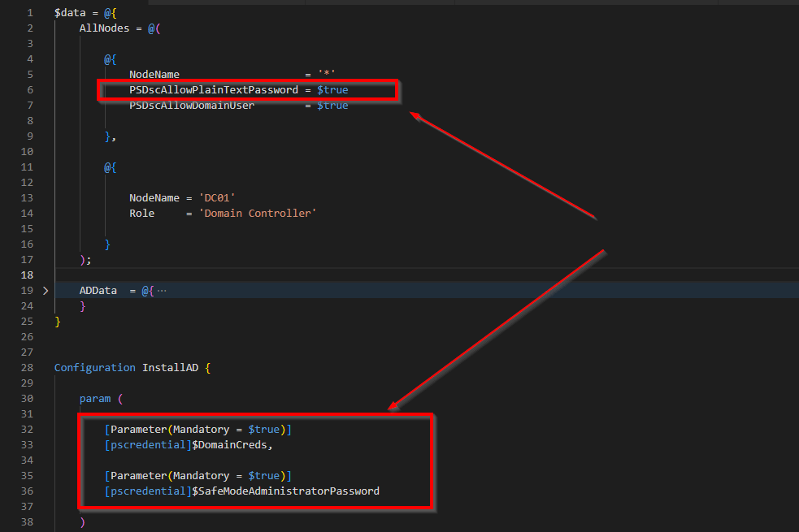Click the folded ellipsis after ADData

pos(162,290)
